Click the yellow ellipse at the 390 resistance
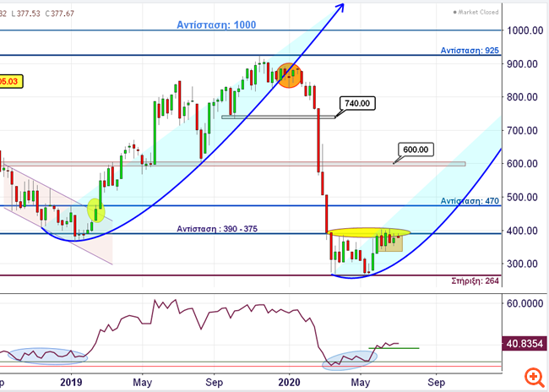The width and height of the screenshot is (549, 392). coord(370,231)
